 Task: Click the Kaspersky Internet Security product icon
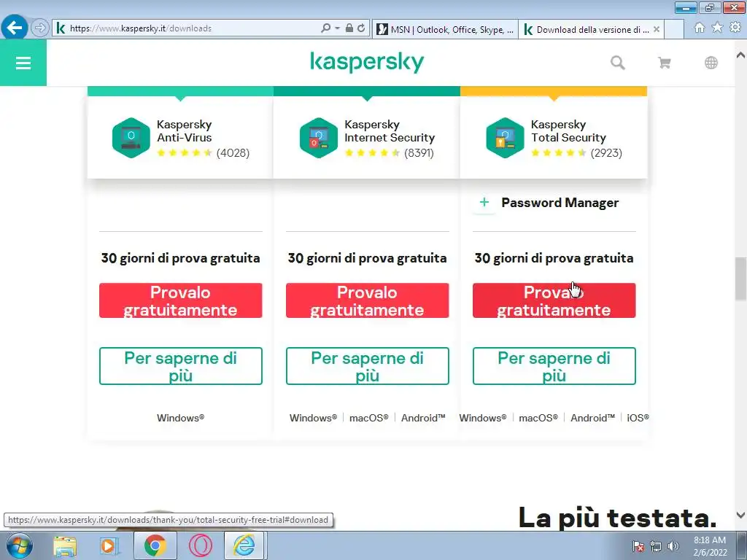tap(319, 138)
